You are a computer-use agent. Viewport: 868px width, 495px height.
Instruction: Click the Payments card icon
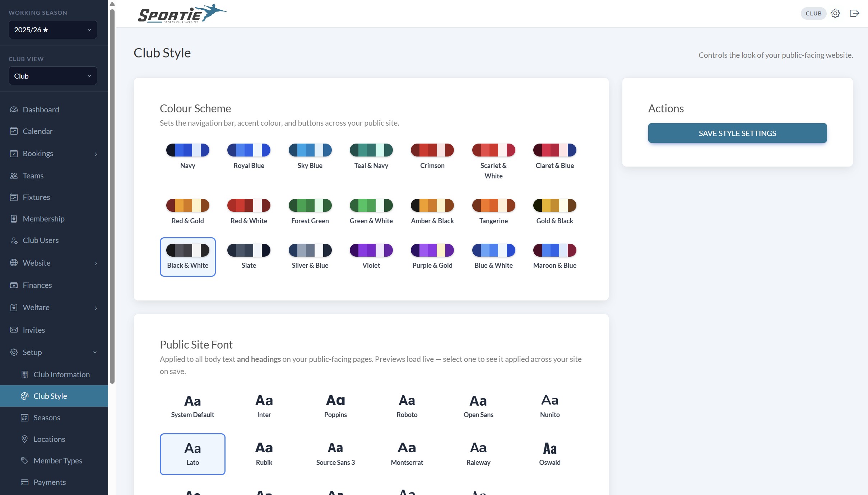pos(24,482)
